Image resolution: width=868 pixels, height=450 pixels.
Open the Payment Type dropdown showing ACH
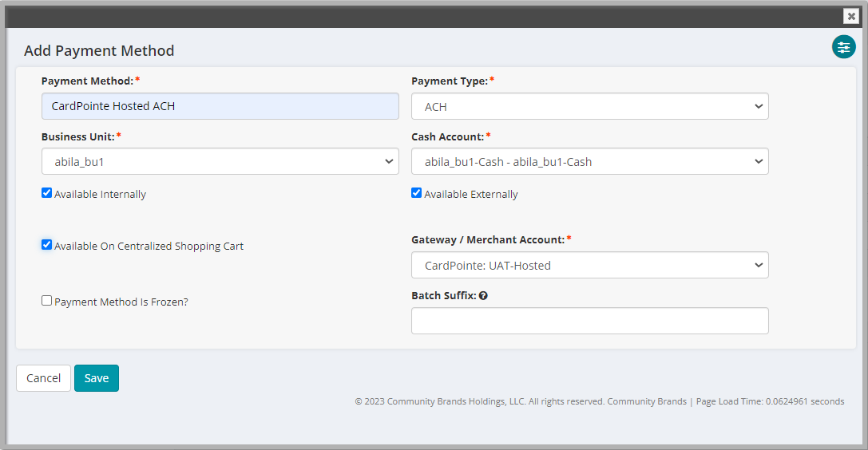589,106
